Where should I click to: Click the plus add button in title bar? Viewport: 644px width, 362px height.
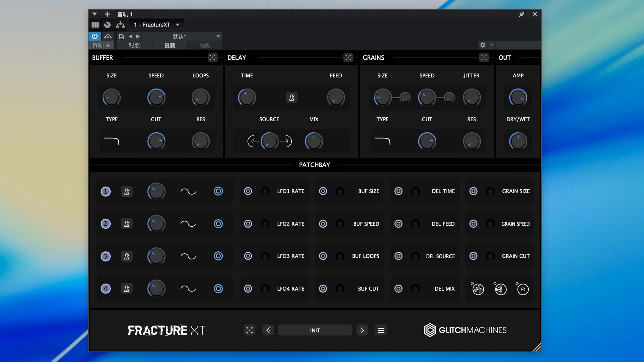(107, 14)
